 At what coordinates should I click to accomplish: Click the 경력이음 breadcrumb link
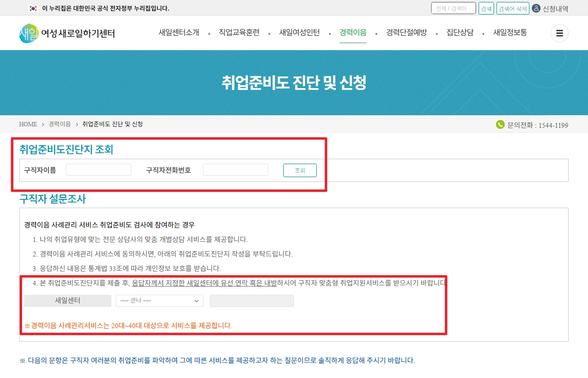[x=59, y=124]
